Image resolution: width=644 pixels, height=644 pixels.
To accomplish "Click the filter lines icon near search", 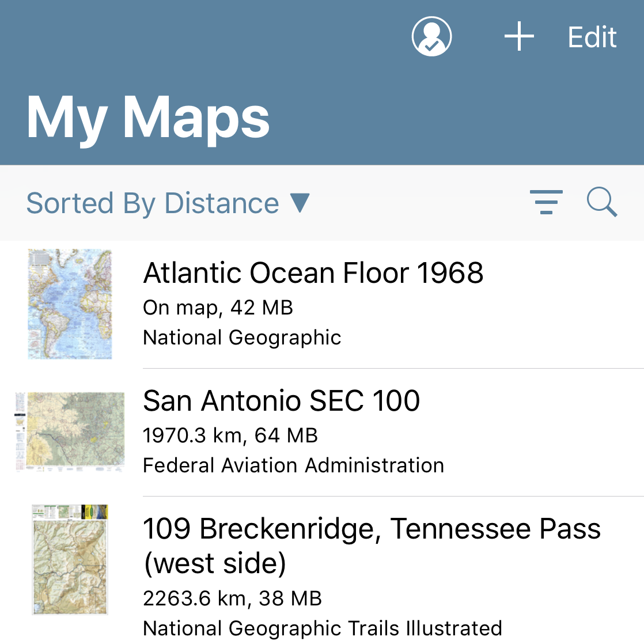I will 546,203.
